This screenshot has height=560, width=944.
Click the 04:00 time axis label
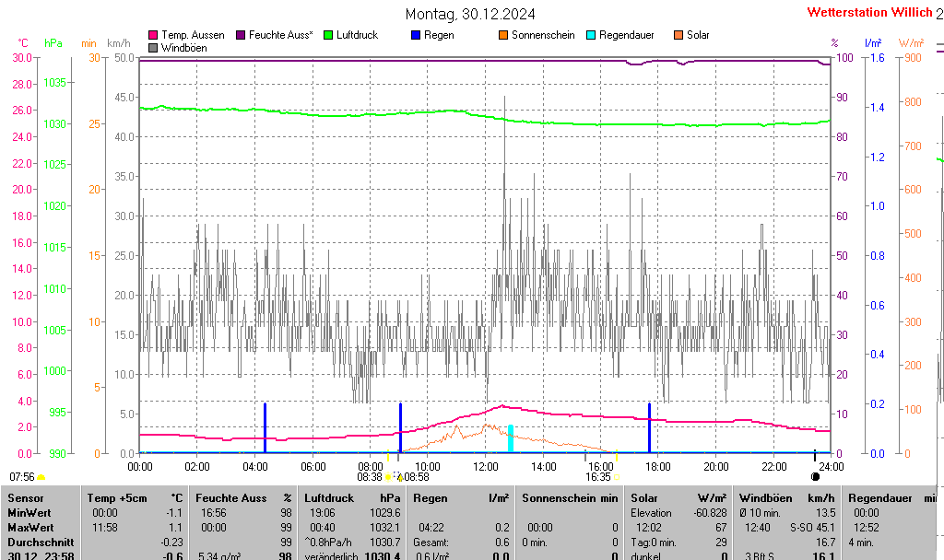(x=254, y=466)
